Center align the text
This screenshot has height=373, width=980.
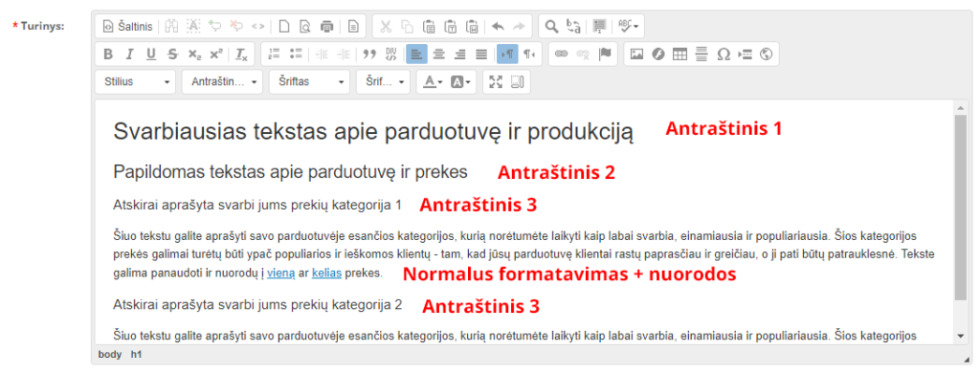(438, 55)
